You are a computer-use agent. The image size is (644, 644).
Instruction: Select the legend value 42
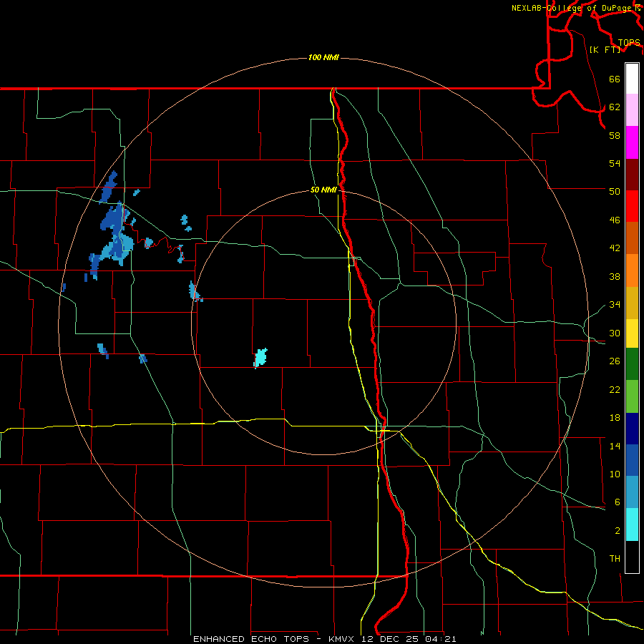615,248
